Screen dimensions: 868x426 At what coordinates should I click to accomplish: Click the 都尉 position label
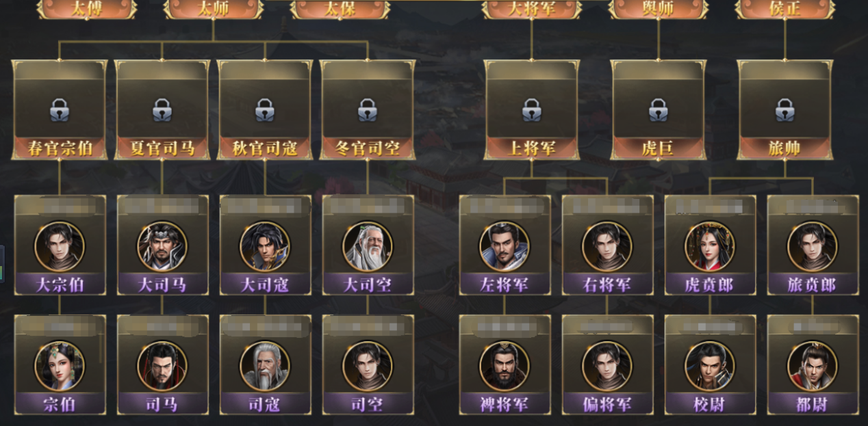[x=813, y=404]
